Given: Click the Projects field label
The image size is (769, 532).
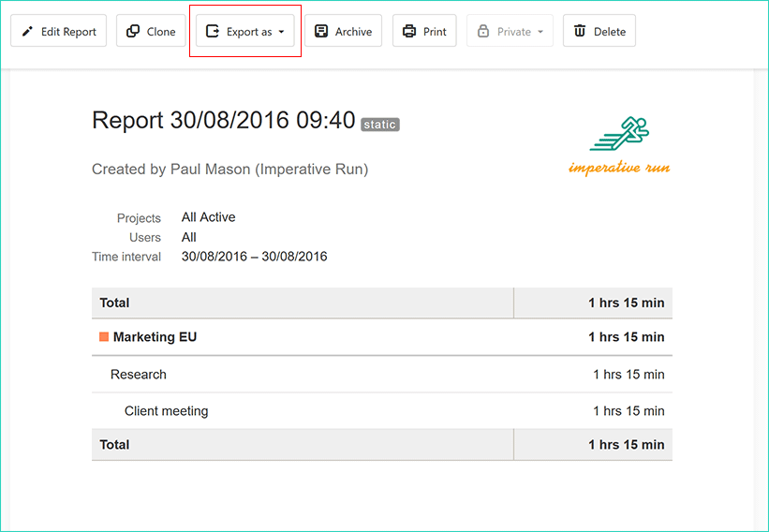Looking at the screenshot, I should click(x=139, y=218).
